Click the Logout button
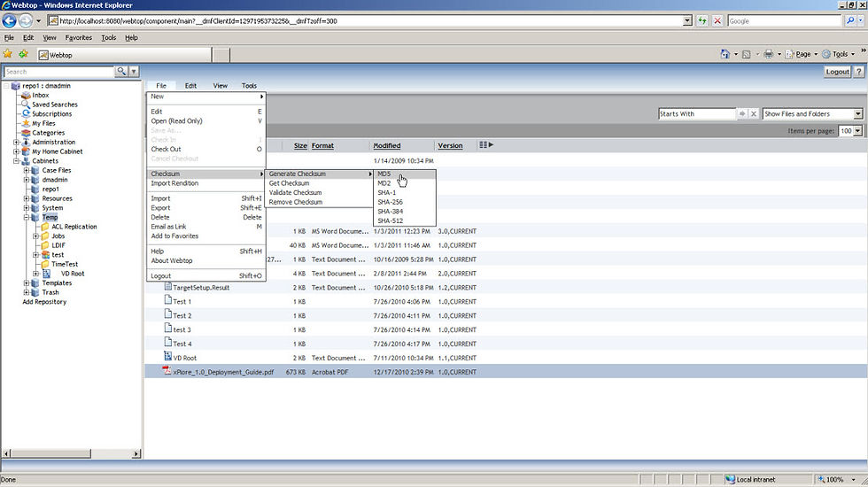The width and height of the screenshot is (868, 487). [x=837, y=72]
